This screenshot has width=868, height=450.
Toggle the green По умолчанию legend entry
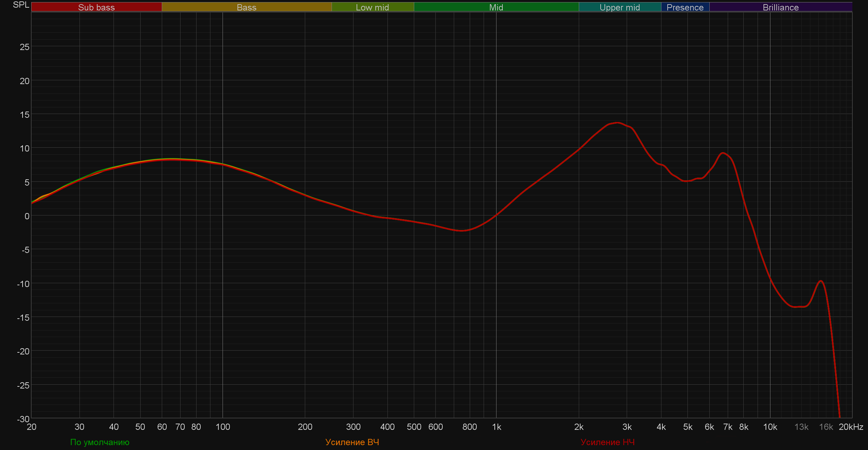point(100,442)
